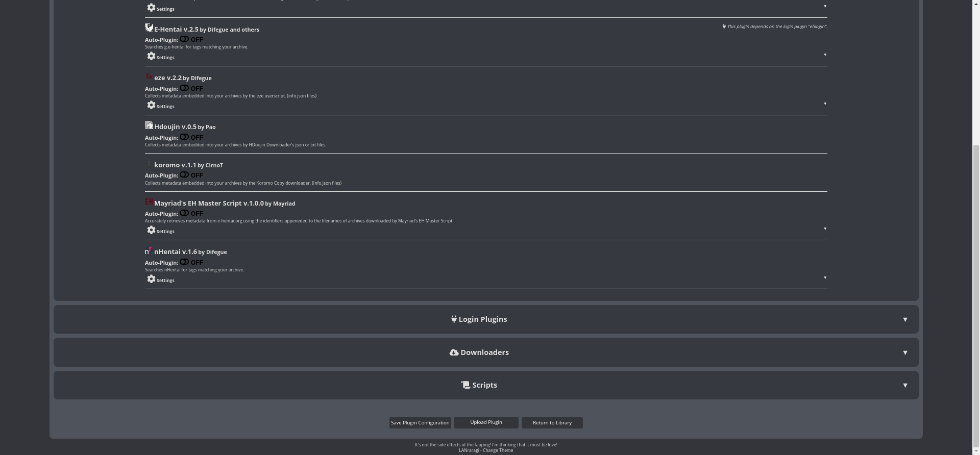The height and width of the screenshot is (455, 980).
Task: Enable Auto-Plugin for Mayriad's EH Master Script
Action: click(x=184, y=213)
